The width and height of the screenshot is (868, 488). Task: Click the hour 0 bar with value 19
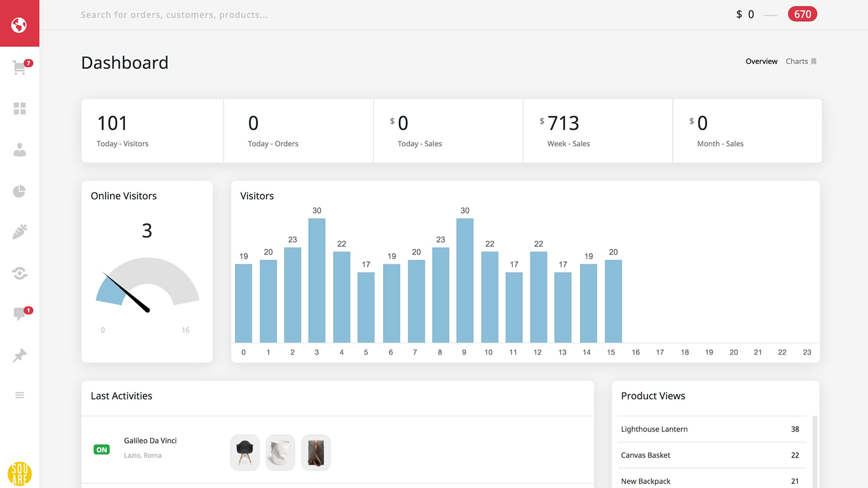[244, 303]
